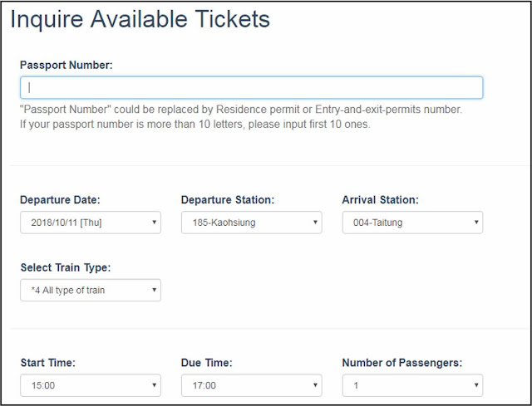The image size is (532, 406).
Task: Click the arrow on Due Time select
Action: tap(315, 385)
